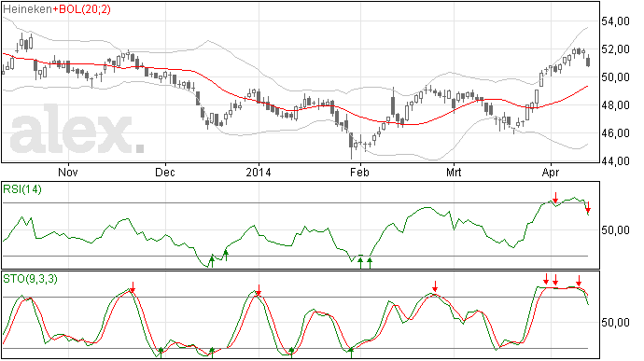Image resolution: width=644 pixels, height=361 pixels.
Task: Click the Nov date axis label
Action: point(68,172)
